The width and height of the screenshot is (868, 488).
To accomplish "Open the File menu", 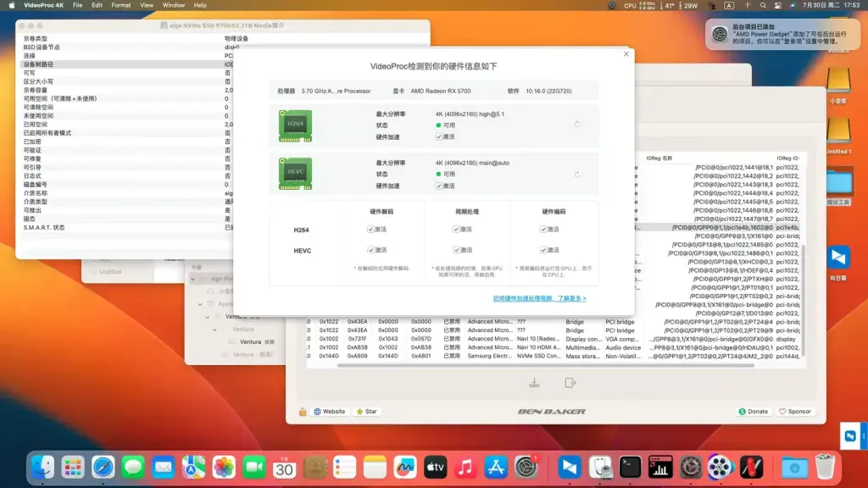I will tap(77, 6).
